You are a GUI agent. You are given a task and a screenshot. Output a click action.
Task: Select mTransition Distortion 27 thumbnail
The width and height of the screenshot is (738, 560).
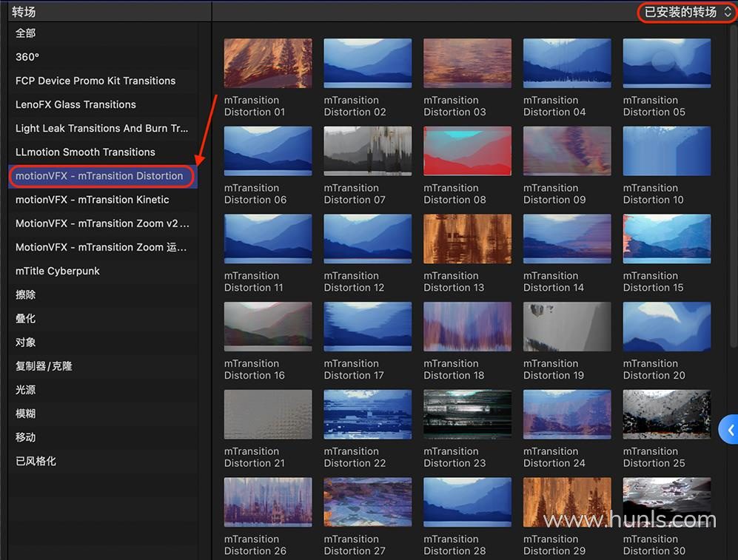click(x=368, y=502)
